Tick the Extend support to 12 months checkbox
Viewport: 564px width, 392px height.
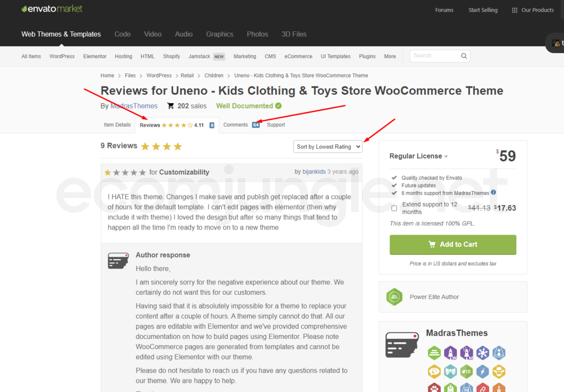[x=394, y=208]
